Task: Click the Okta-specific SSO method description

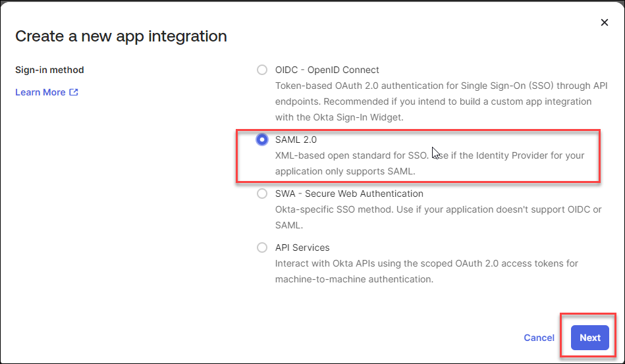Action: point(438,209)
